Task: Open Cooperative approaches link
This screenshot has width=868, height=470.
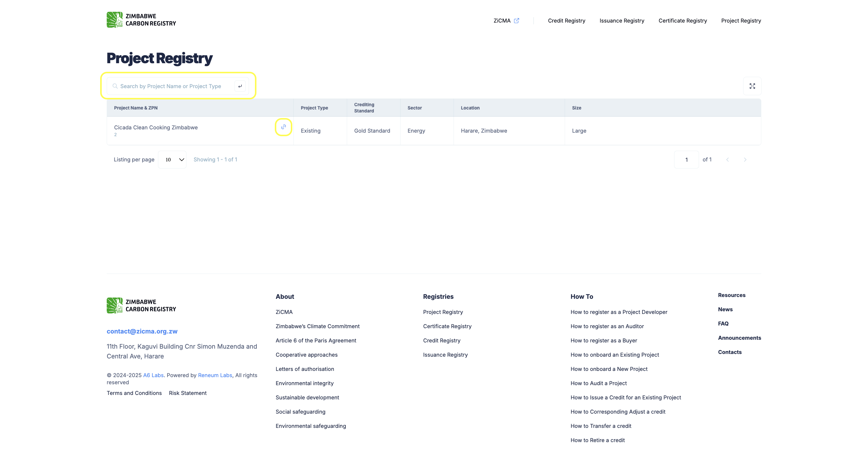Action: tap(307, 355)
